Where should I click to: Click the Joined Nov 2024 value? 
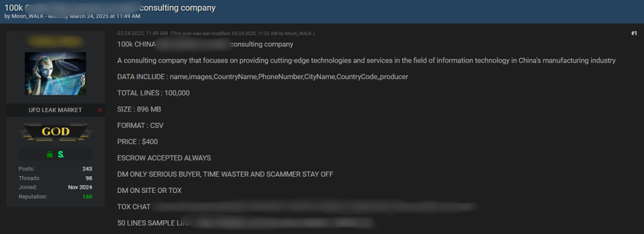(80, 188)
